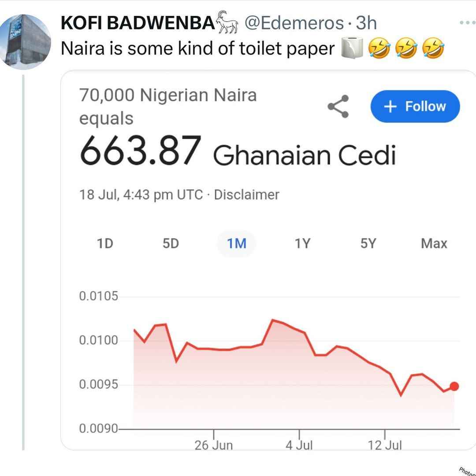Click the KOFI BADWENBA display name

point(138,23)
